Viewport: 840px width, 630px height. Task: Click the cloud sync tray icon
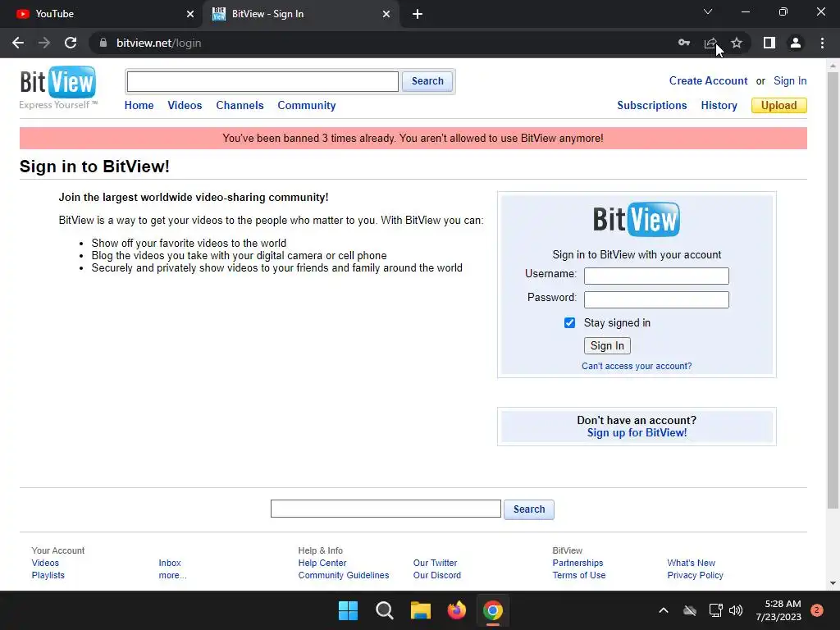(x=690, y=610)
